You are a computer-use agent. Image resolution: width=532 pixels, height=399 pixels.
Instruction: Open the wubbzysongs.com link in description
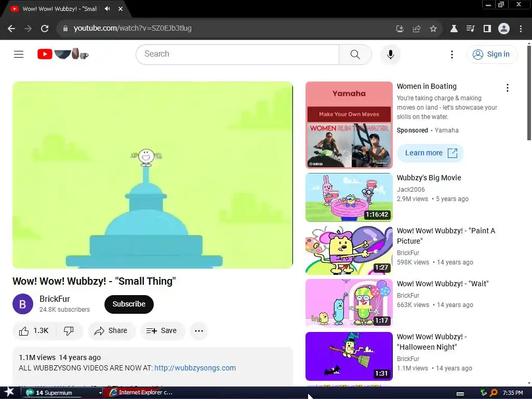tap(195, 368)
